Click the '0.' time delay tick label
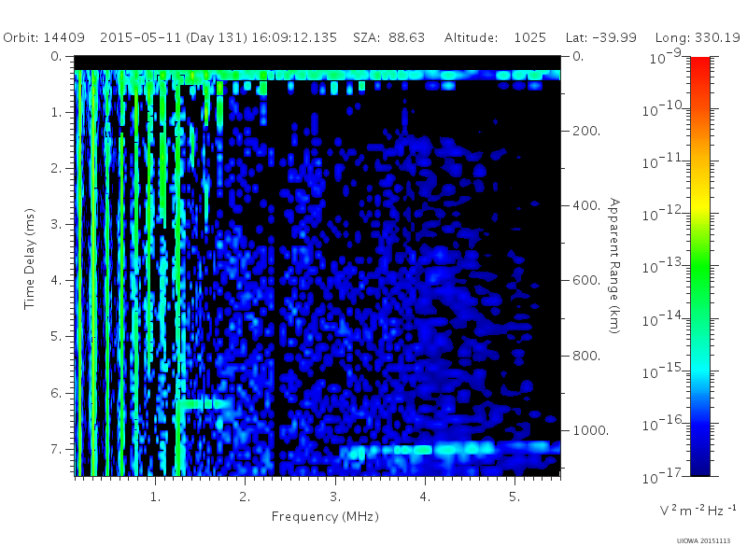Viewport: 747px width, 560px height. pos(56,57)
